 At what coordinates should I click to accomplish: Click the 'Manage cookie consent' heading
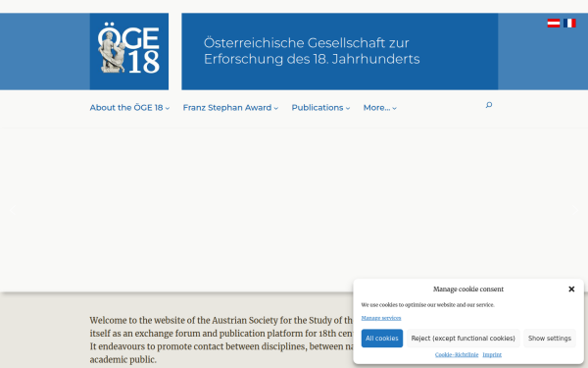(468, 289)
